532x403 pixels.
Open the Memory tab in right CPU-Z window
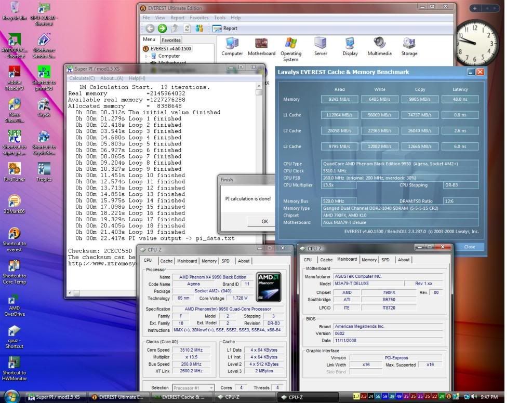coord(369,260)
